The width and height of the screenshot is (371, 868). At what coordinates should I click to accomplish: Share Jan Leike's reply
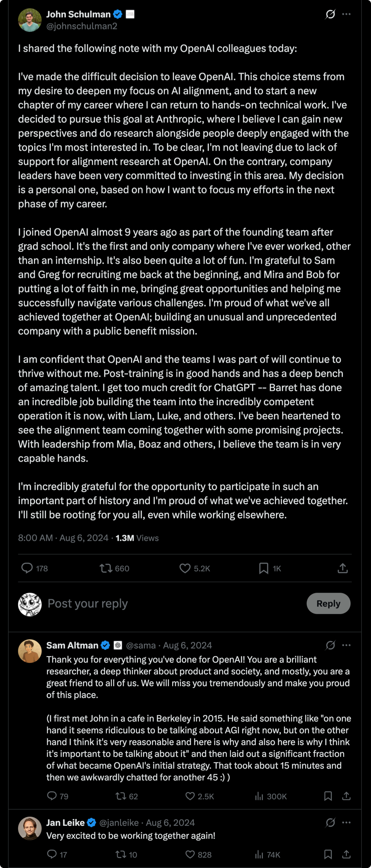coord(347,854)
